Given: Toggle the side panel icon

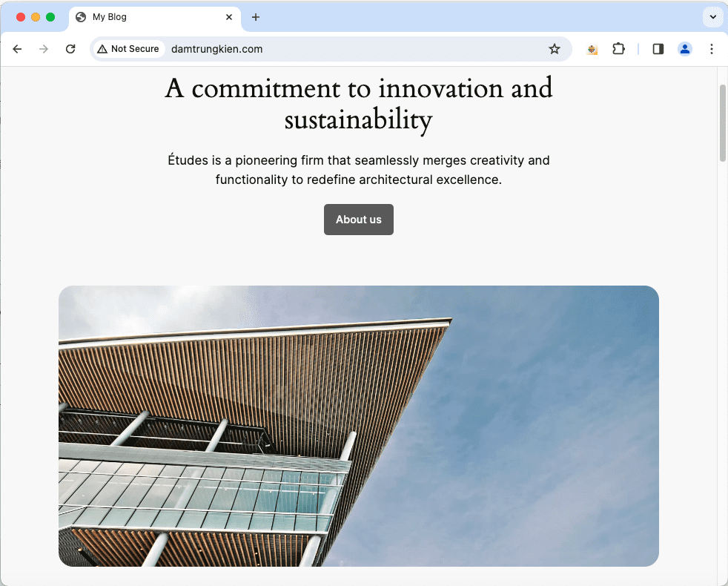Looking at the screenshot, I should pos(658,49).
